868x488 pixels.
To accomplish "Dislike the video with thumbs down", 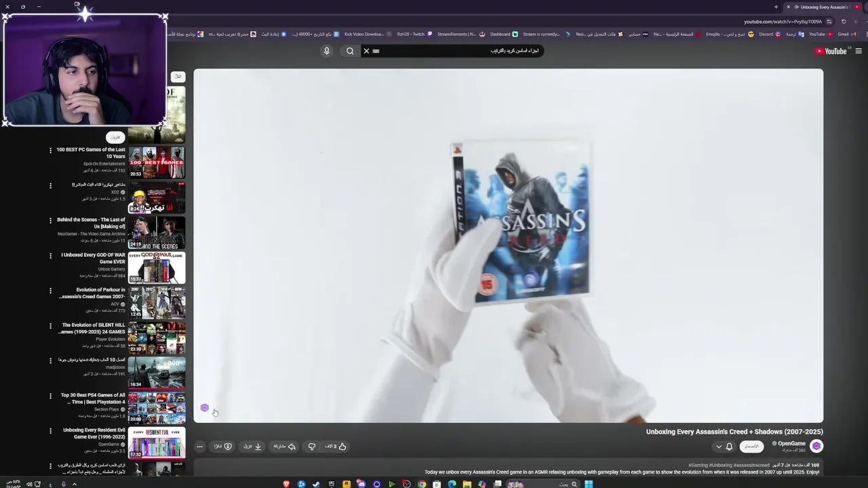I will click(x=312, y=447).
